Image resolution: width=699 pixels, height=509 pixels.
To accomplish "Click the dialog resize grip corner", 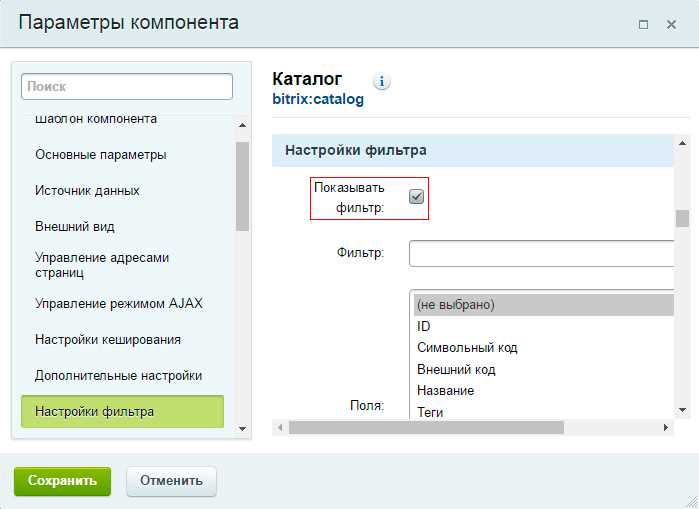I will pos(691,501).
